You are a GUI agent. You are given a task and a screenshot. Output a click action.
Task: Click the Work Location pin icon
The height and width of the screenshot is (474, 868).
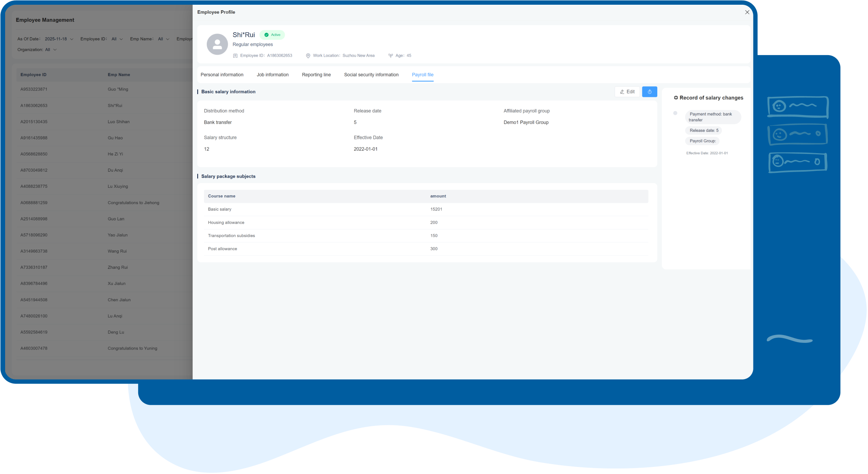click(x=308, y=56)
